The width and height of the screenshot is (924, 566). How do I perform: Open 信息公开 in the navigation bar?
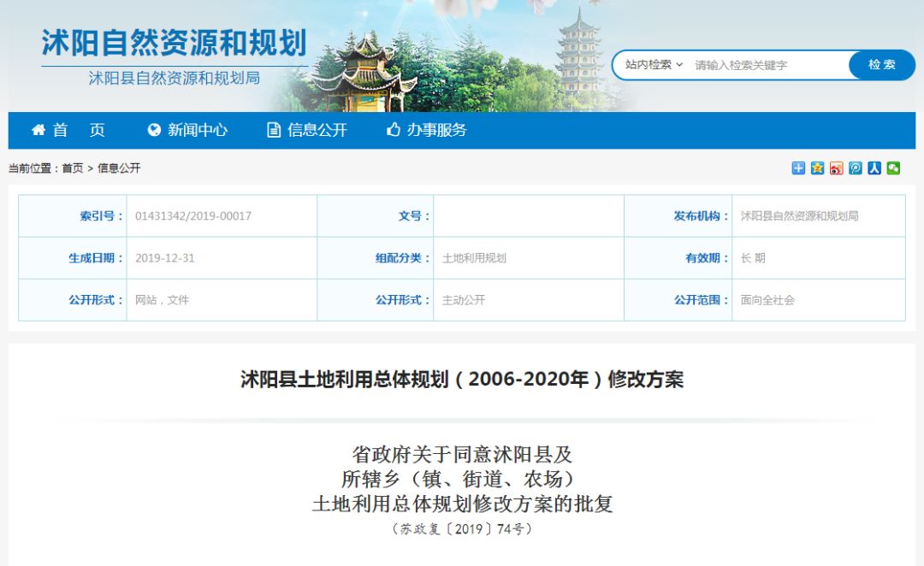(317, 130)
